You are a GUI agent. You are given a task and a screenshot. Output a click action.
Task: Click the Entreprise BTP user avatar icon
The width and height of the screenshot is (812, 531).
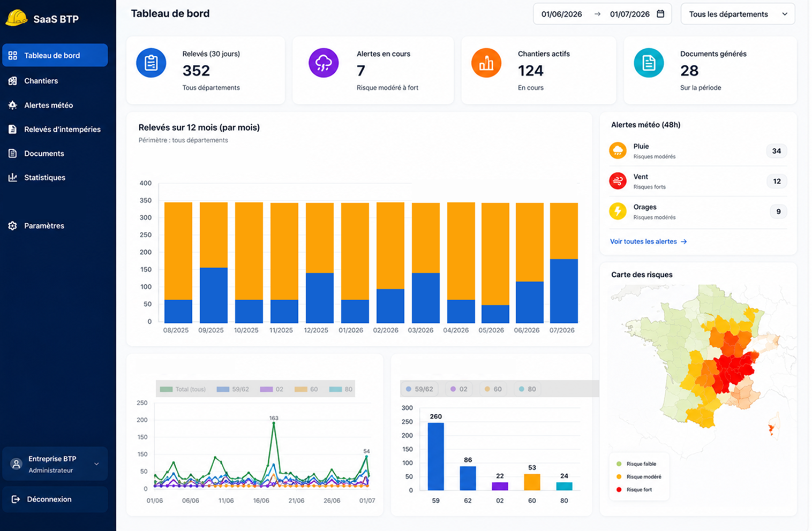(17, 464)
